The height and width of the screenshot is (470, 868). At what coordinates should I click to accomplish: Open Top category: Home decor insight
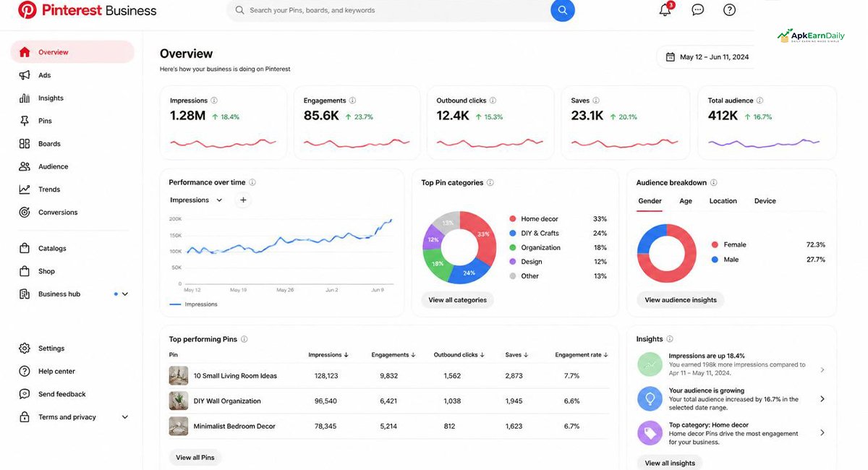(x=732, y=432)
